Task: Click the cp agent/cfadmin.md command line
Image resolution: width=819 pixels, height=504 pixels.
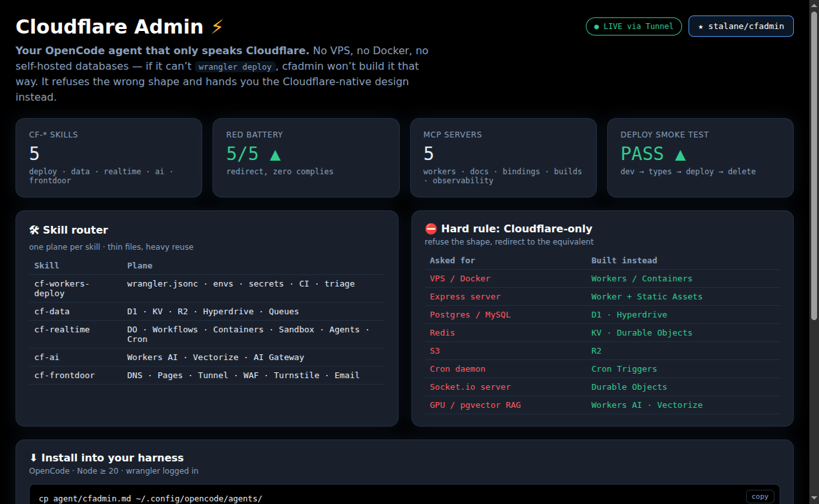Action: pyautogui.click(x=150, y=498)
